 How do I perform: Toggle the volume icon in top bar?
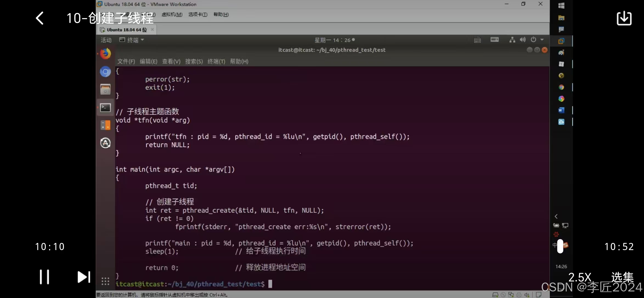point(523,40)
